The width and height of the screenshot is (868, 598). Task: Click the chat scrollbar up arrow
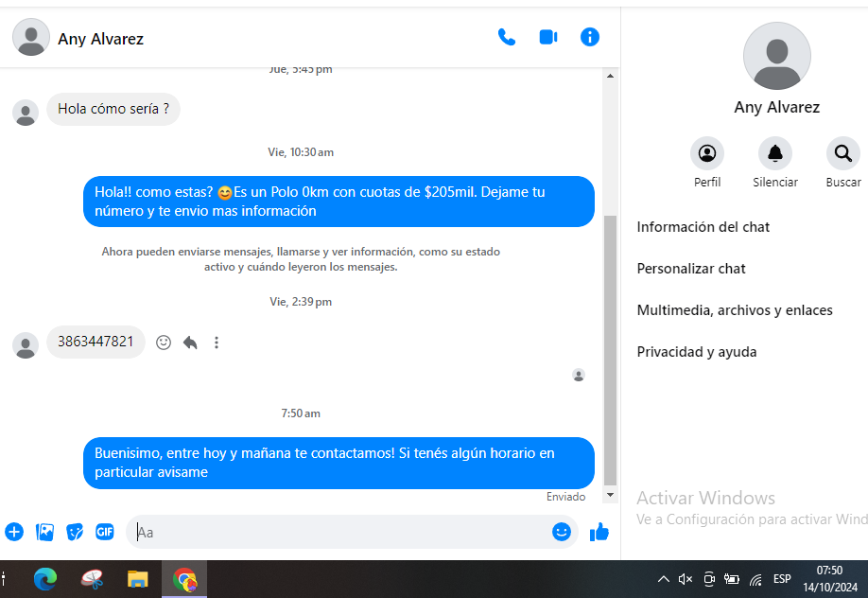click(x=610, y=76)
